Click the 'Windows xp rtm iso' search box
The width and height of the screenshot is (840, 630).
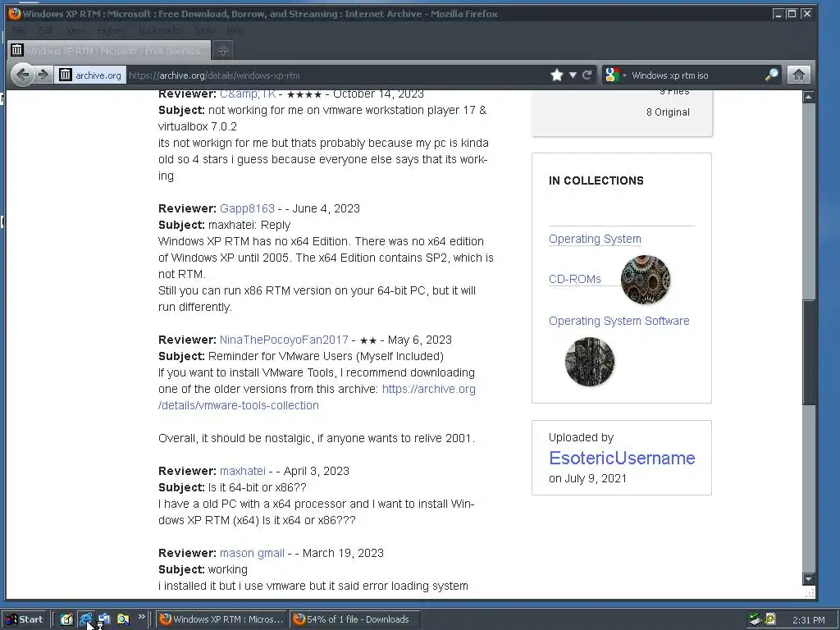pos(696,75)
